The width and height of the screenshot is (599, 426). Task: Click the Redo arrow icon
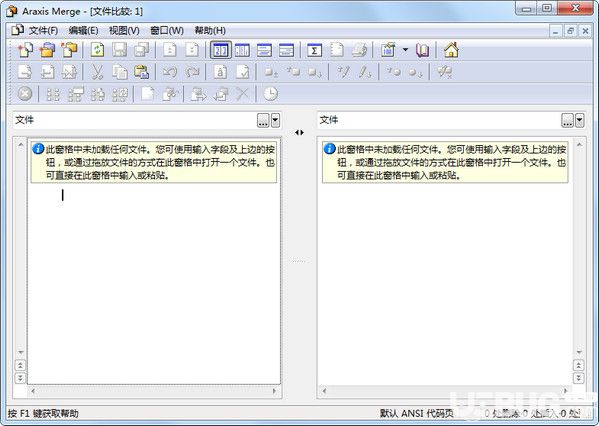(192, 72)
